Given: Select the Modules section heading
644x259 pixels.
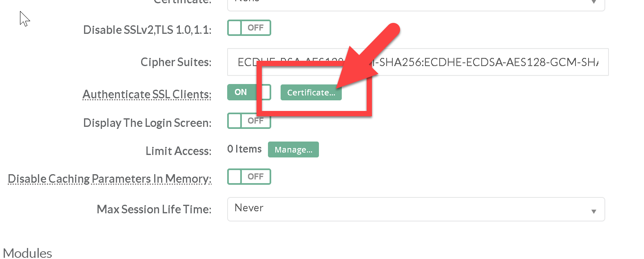Looking at the screenshot, I should [28, 253].
